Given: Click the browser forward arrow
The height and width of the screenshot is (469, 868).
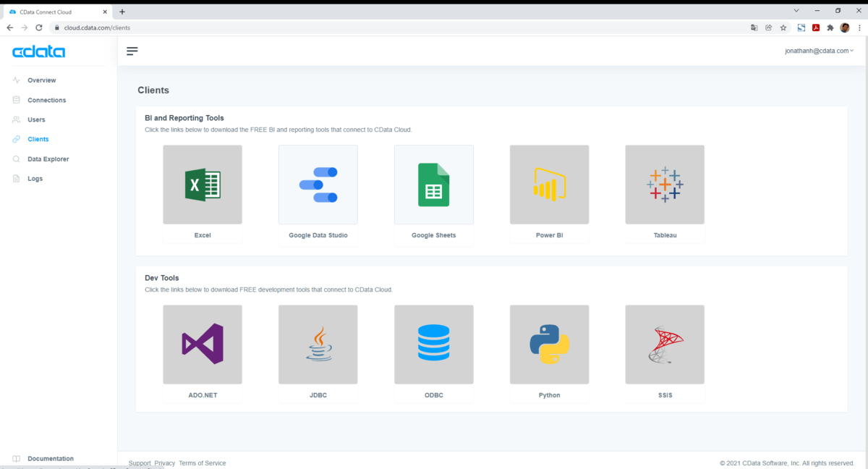Looking at the screenshot, I should point(24,28).
